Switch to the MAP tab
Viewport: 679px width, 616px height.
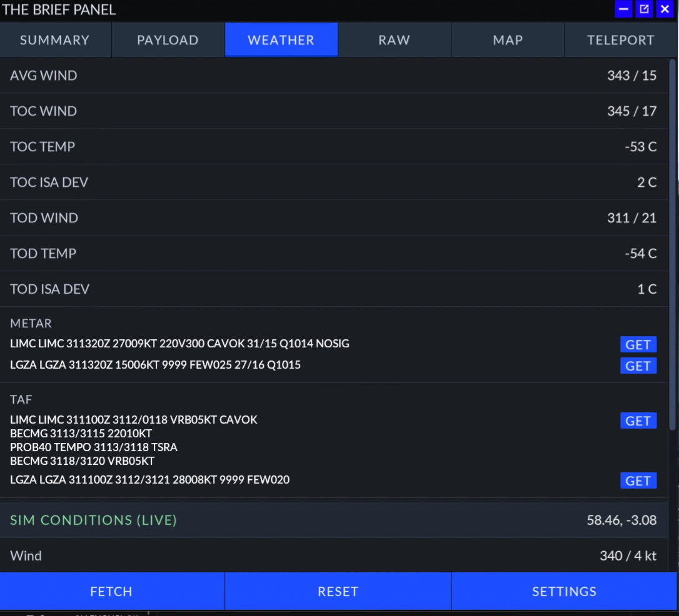coord(508,40)
